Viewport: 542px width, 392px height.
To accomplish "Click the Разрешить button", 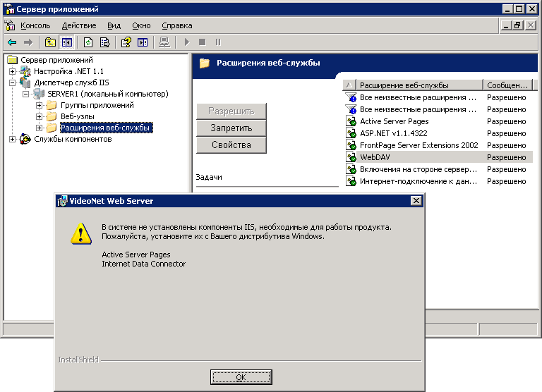I will click(x=231, y=111).
